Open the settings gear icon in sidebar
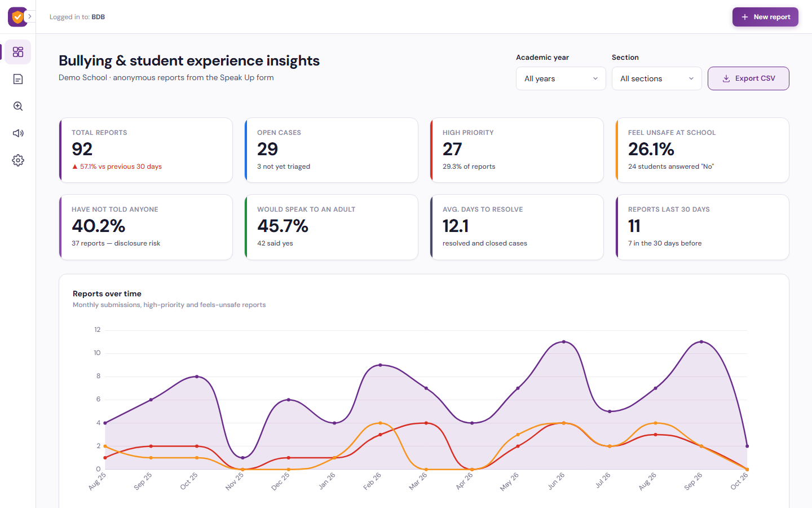 coord(18,160)
